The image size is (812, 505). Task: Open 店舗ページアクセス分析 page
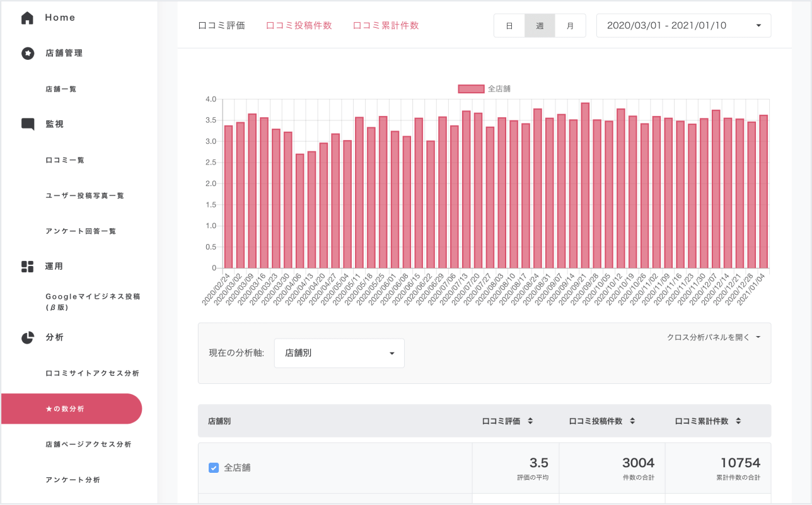click(x=88, y=444)
